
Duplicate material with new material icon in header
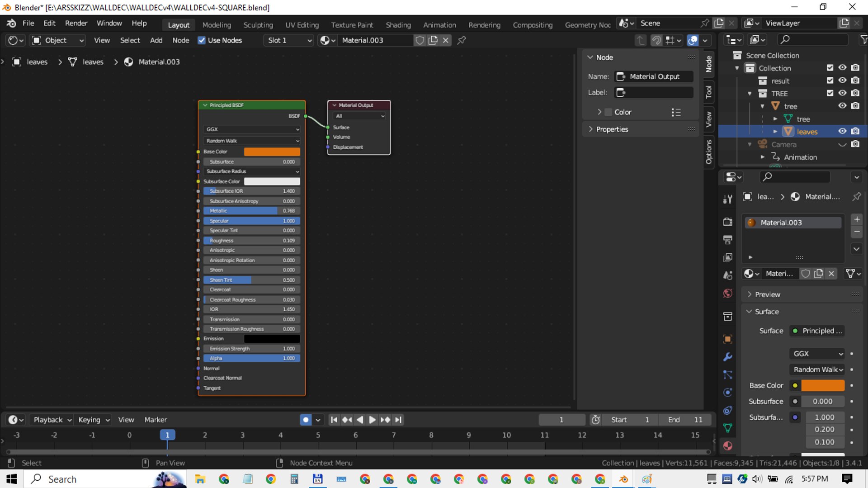pyautogui.click(x=433, y=40)
